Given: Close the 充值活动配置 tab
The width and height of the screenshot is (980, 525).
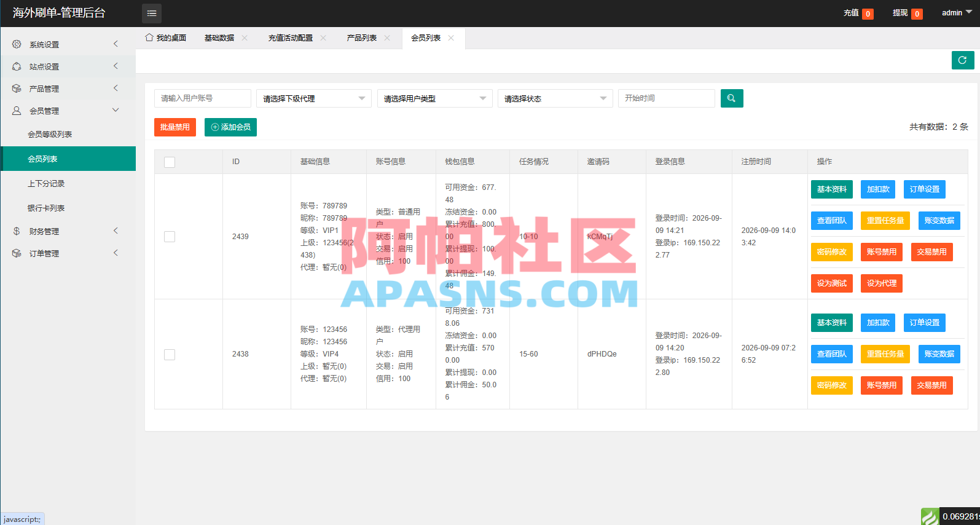Looking at the screenshot, I should (323, 38).
